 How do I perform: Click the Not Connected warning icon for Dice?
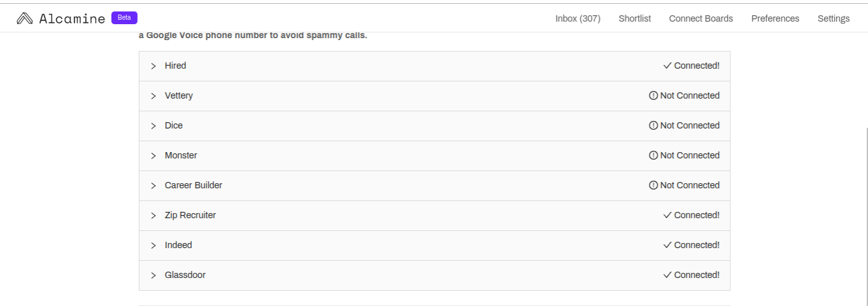pyautogui.click(x=653, y=125)
